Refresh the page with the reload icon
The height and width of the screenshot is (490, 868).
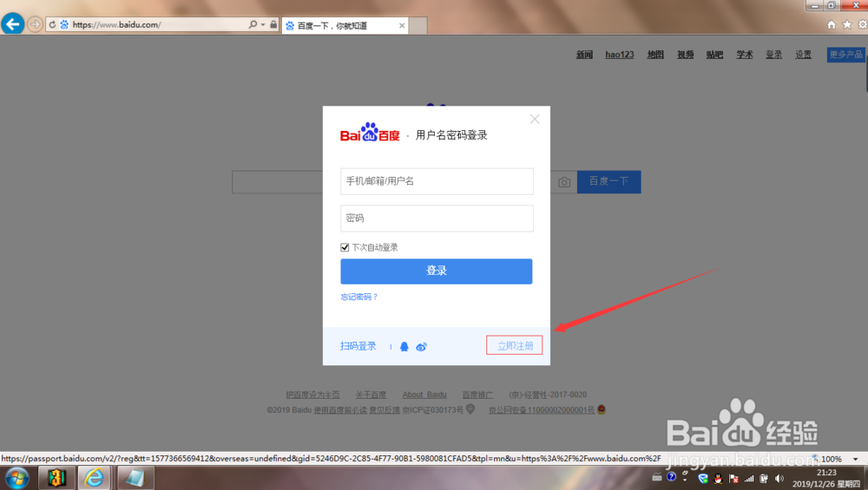(x=53, y=25)
